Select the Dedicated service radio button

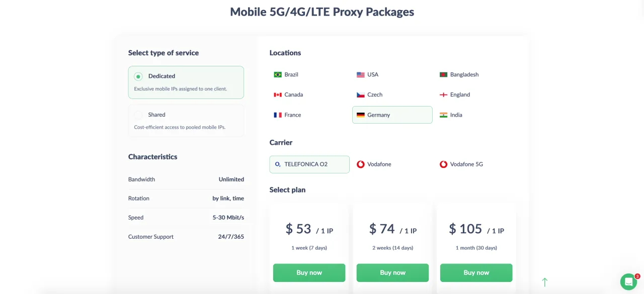click(x=138, y=76)
